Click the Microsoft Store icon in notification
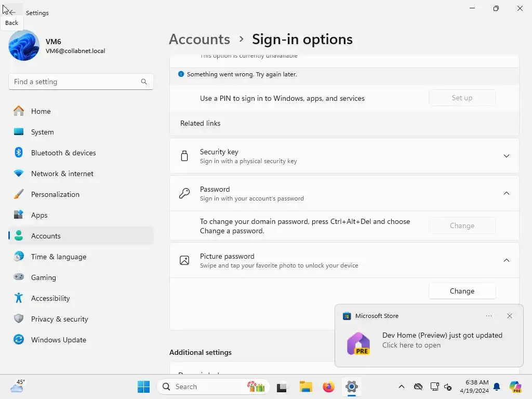 [x=347, y=316]
